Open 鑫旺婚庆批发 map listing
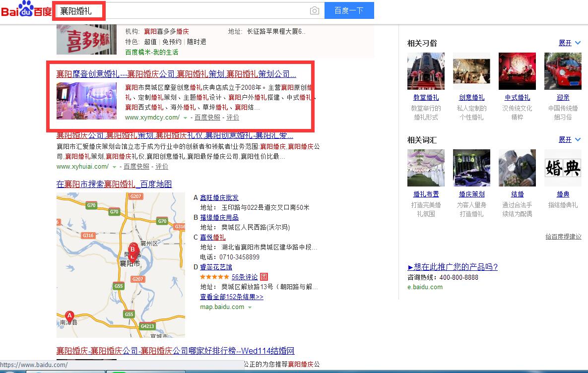The image size is (588, 373). [x=219, y=197]
